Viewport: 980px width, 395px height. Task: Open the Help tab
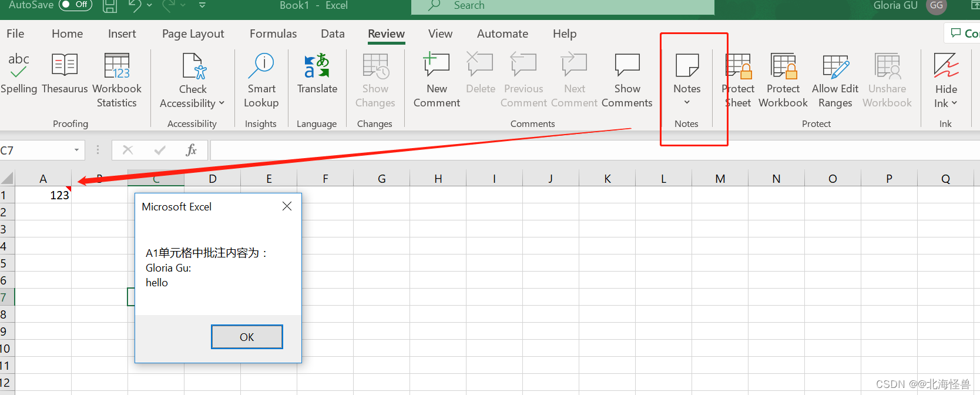[565, 34]
